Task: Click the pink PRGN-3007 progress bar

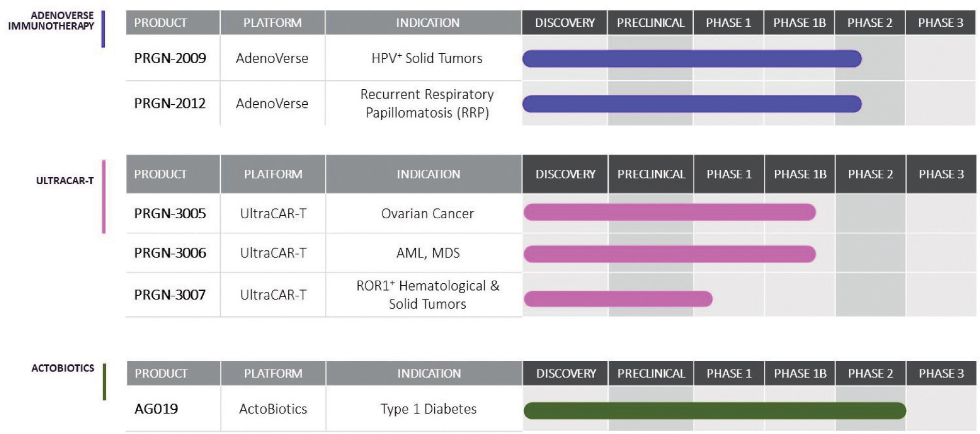Action: [x=617, y=299]
